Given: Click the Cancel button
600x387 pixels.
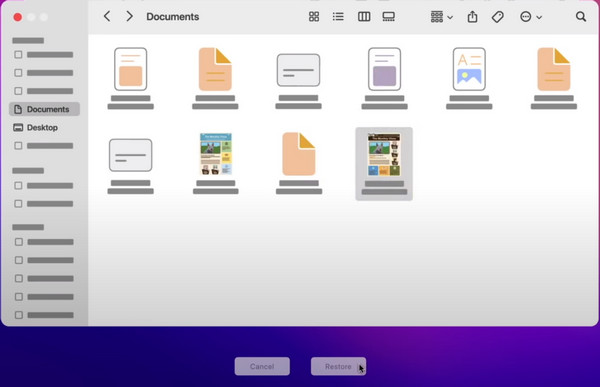Looking at the screenshot, I should pos(262,366).
